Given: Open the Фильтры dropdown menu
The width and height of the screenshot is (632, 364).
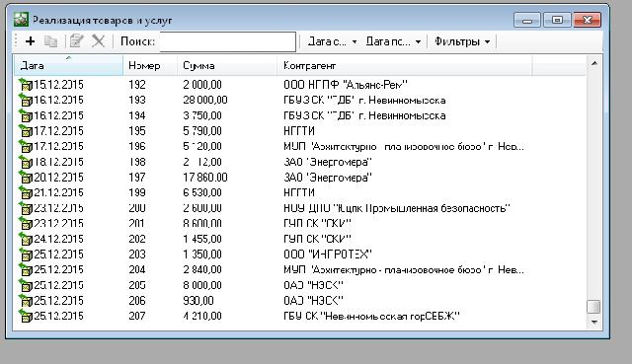Looking at the screenshot, I should [x=462, y=41].
